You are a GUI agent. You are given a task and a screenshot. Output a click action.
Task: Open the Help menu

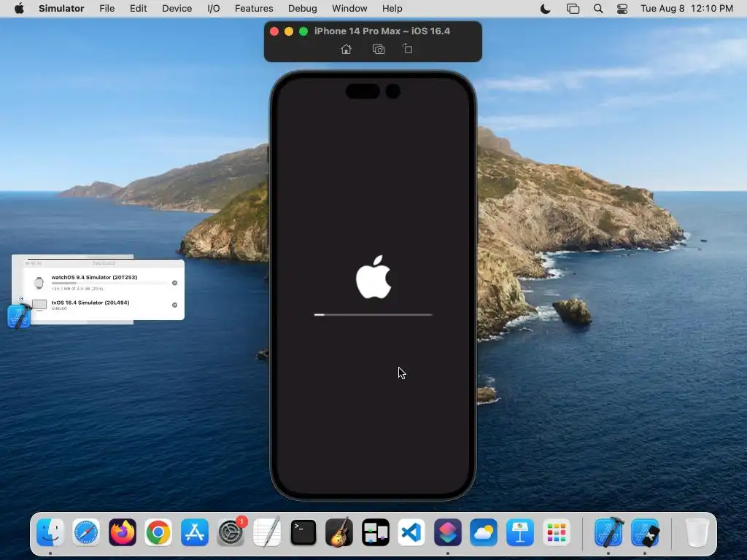[392, 9]
